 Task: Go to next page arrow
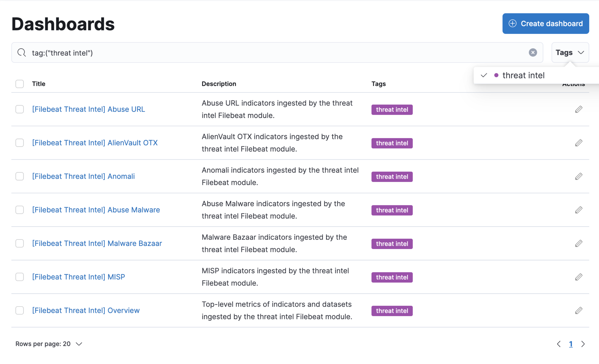583,344
